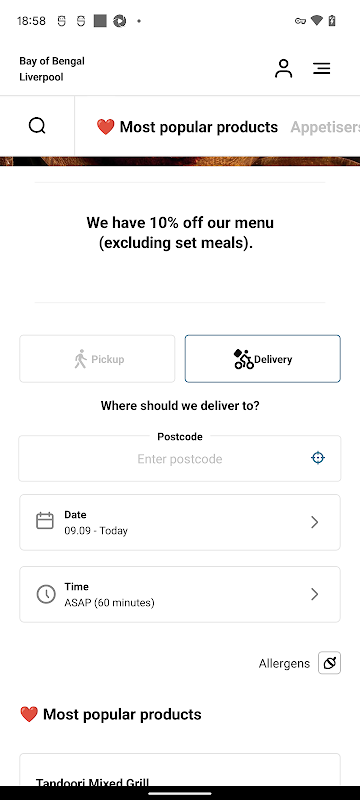Open the hamburger menu icon
The image size is (360, 800).
click(322, 68)
